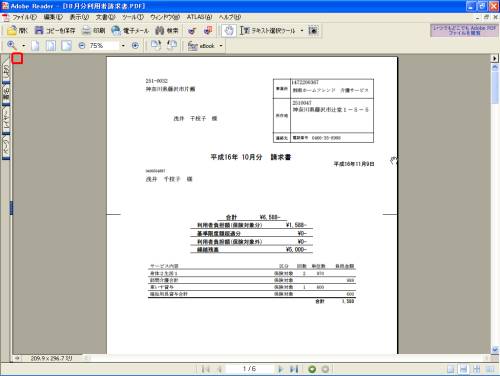
Task: Click the zoom out minus button
Action: click(82, 45)
